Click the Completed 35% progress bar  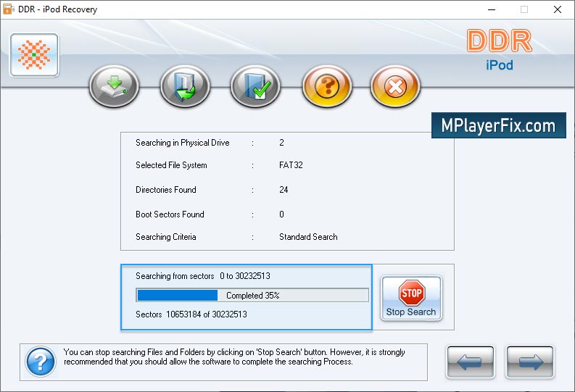(x=252, y=295)
